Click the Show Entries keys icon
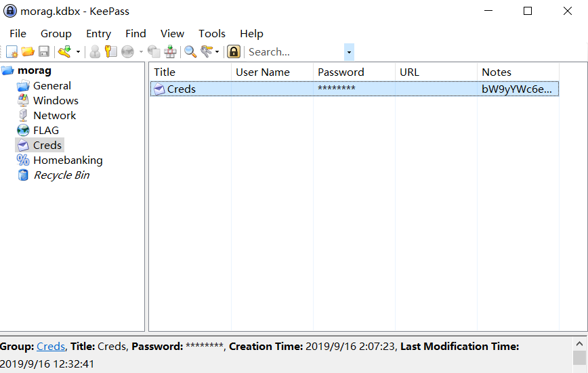 pos(207,51)
